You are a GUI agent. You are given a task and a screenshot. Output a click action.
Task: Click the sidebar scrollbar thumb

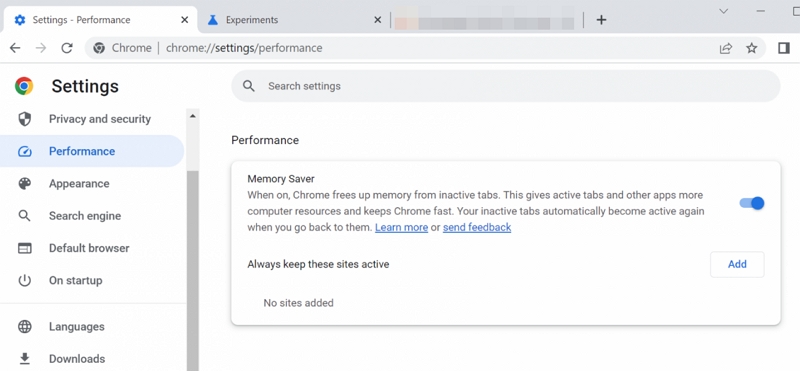pos(192,270)
